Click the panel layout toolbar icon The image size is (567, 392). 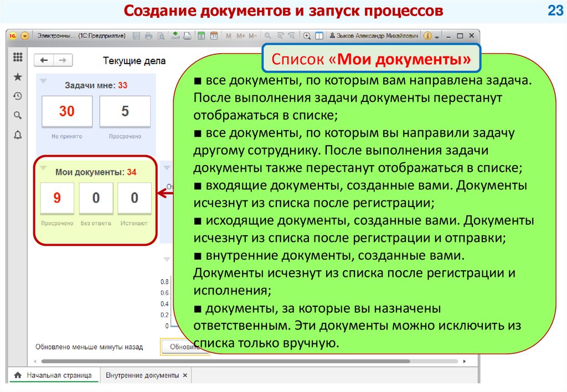(319, 36)
